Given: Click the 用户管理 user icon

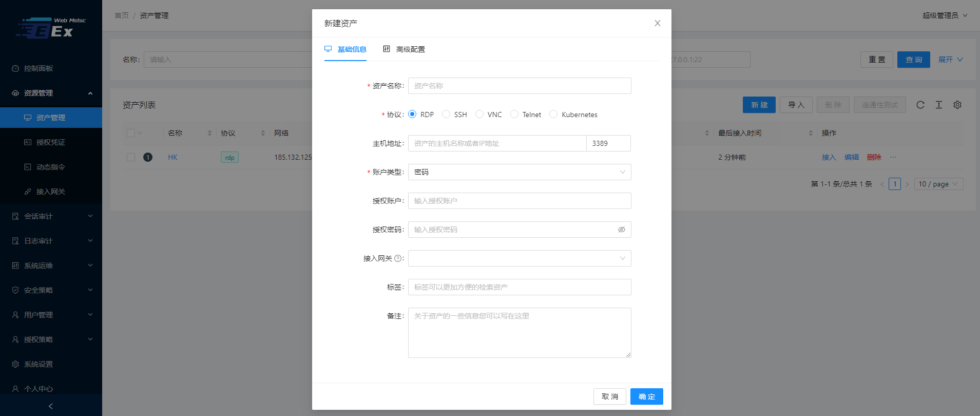Looking at the screenshot, I should coord(15,315).
